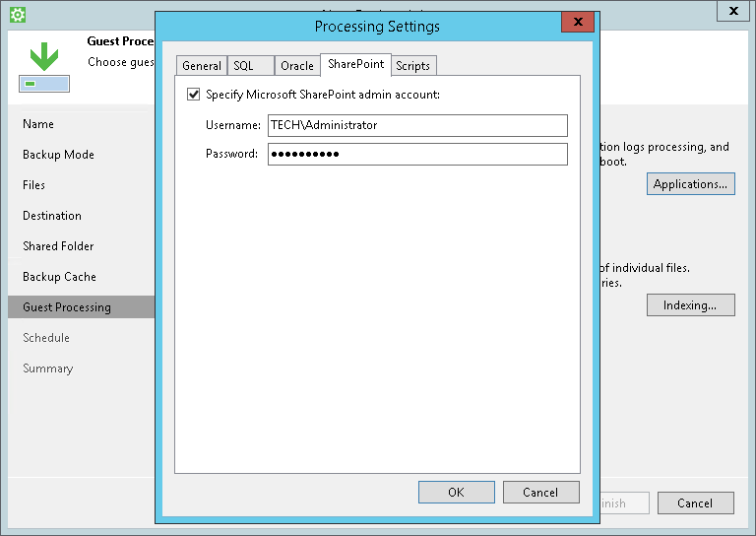
Task: Go to the Name wizard step
Action: pos(38,124)
